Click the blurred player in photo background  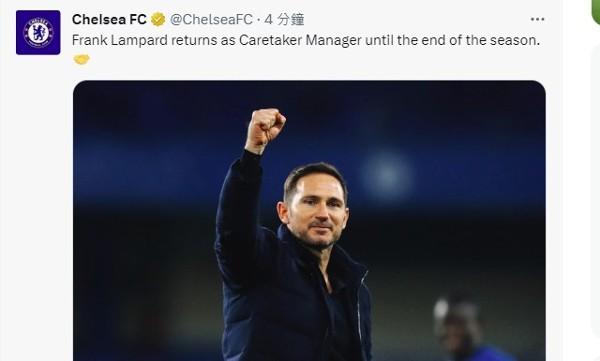[467, 329]
